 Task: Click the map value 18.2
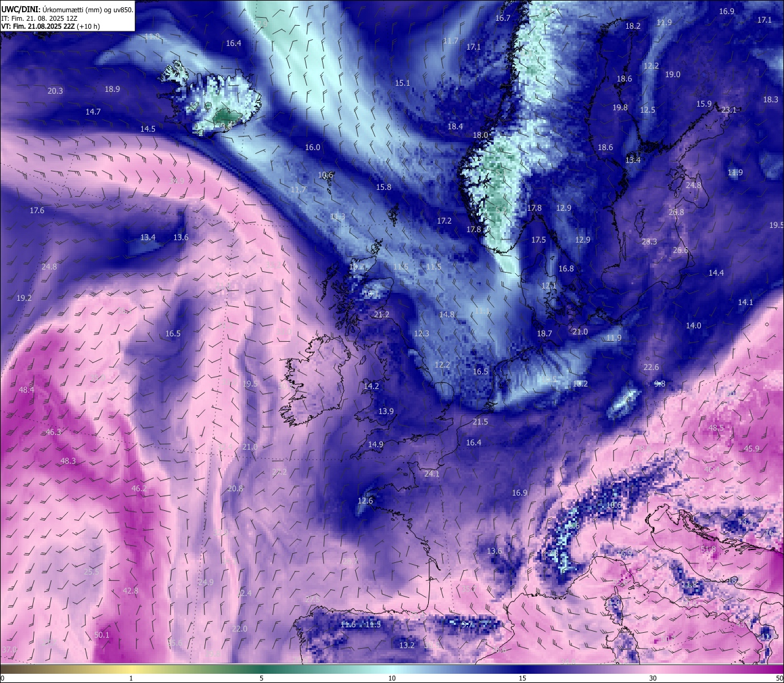pos(633,26)
